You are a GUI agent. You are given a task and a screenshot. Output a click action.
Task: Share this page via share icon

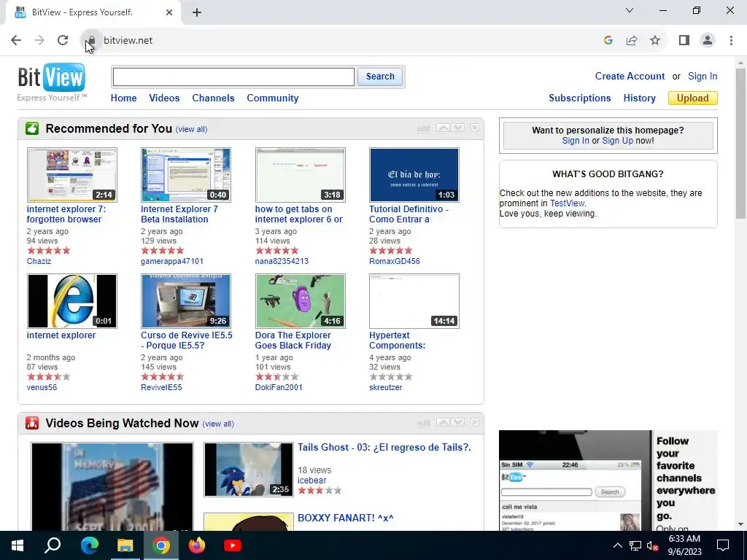[x=632, y=41]
